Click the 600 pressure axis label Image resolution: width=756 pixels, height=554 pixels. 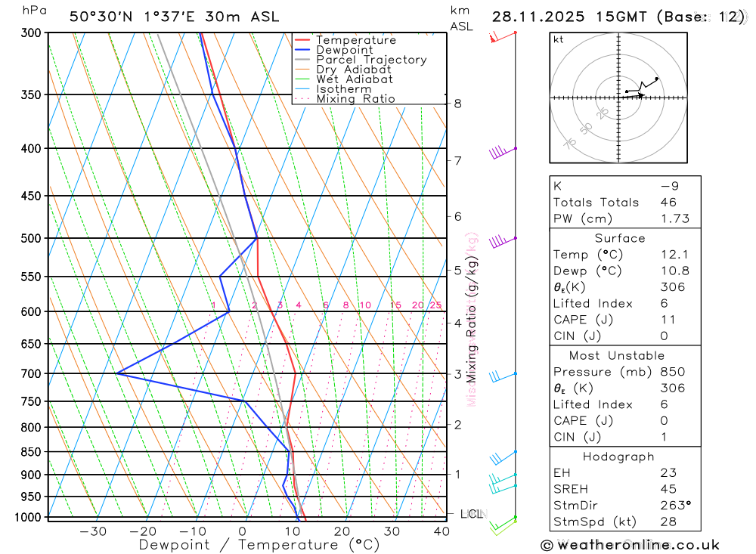(31, 311)
